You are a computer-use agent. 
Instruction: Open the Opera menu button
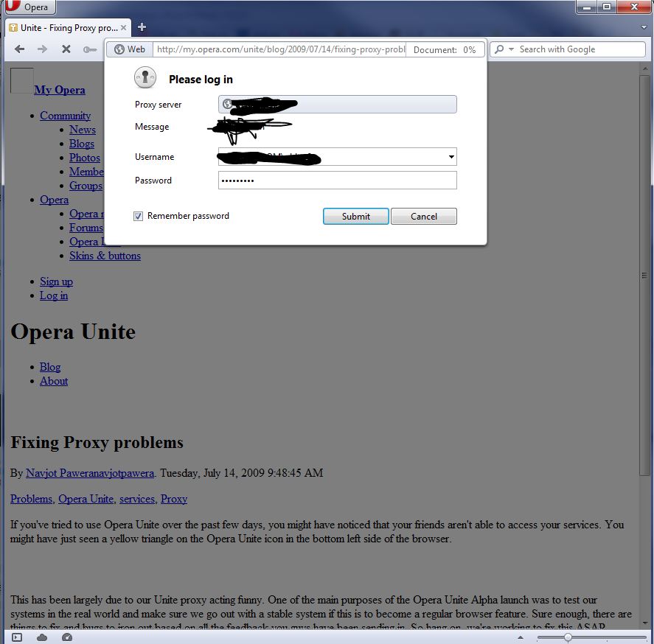29,7
